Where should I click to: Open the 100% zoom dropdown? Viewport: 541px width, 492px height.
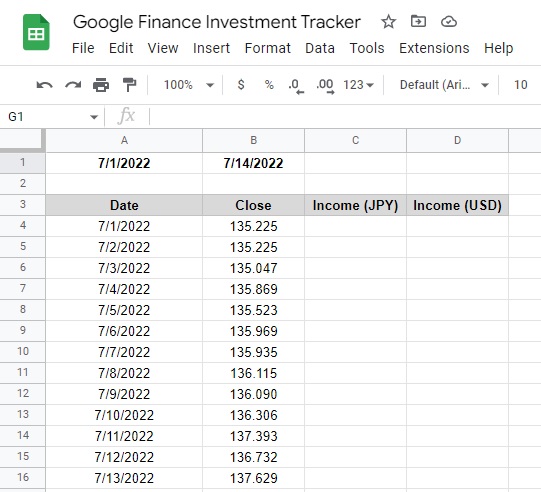(188, 85)
